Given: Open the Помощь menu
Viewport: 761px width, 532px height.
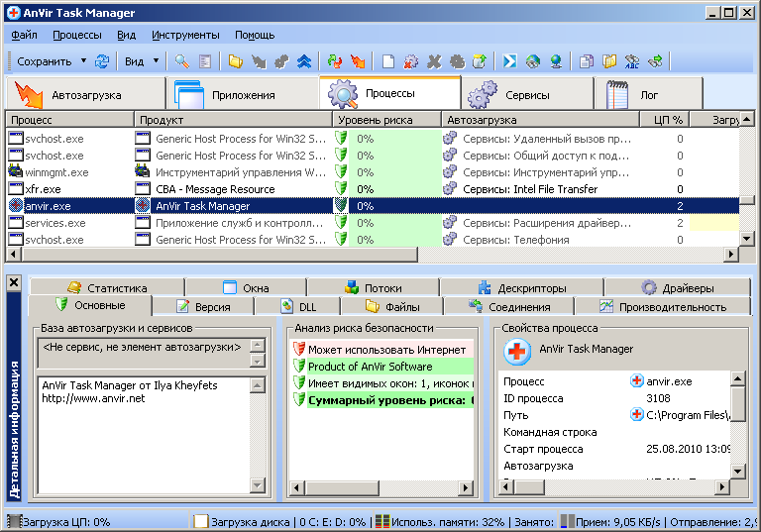Looking at the screenshot, I should pos(255,35).
